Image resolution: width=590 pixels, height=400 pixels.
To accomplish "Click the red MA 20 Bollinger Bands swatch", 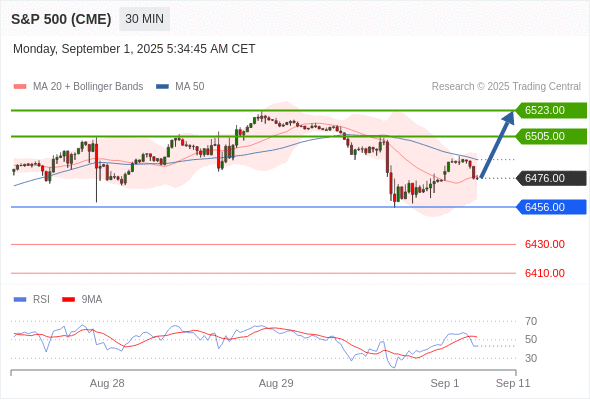I will 20,87.
